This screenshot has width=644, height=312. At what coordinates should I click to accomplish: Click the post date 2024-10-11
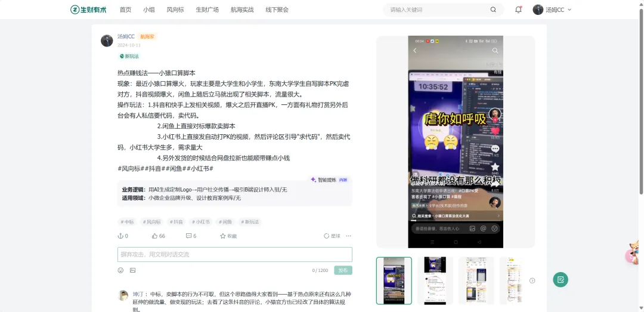coord(129,45)
